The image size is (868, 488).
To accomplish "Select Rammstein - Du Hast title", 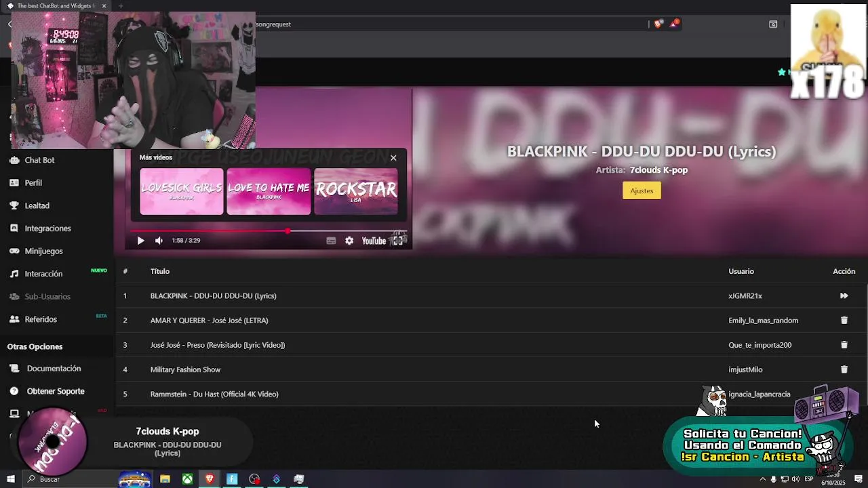I will (x=214, y=394).
